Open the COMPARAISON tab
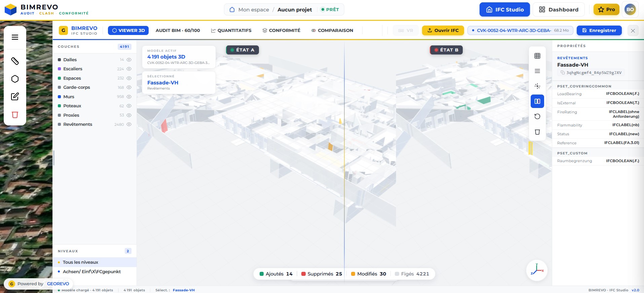This screenshot has height=293, width=644. 332,30
